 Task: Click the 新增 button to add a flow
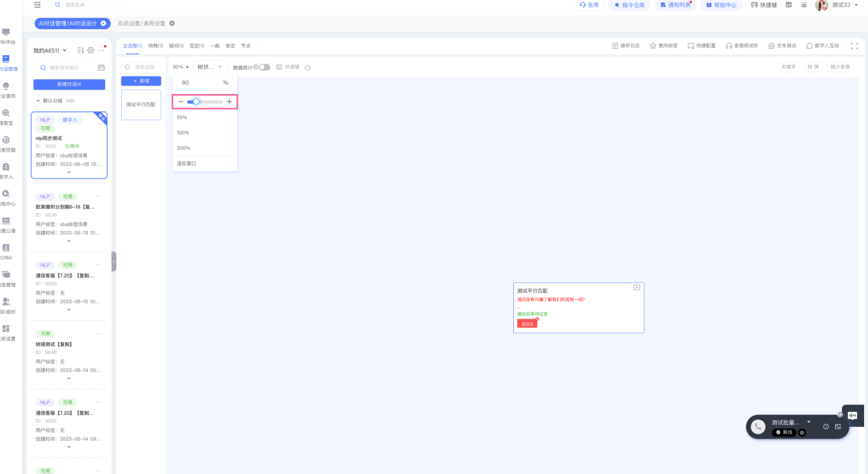[x=141, y=81]
